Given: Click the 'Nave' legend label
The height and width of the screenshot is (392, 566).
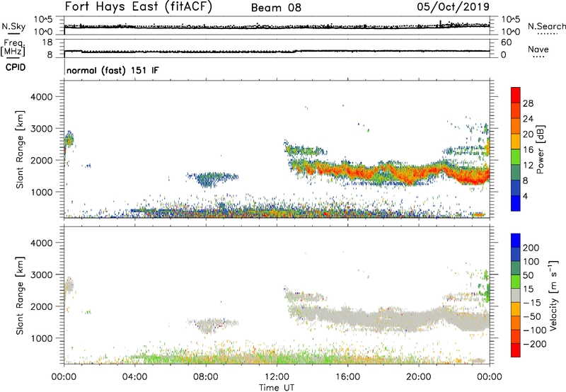Looking at the screenshot, I should point(538,49).
